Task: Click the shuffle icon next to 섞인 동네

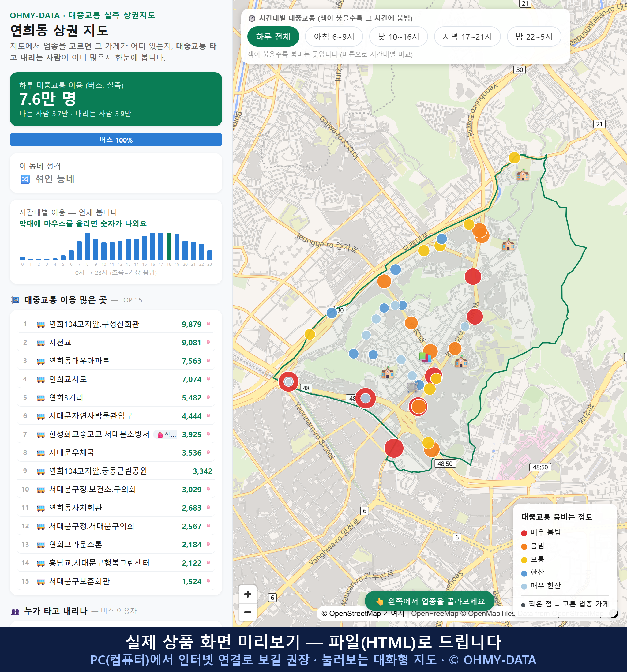Action: coord(25,179)
